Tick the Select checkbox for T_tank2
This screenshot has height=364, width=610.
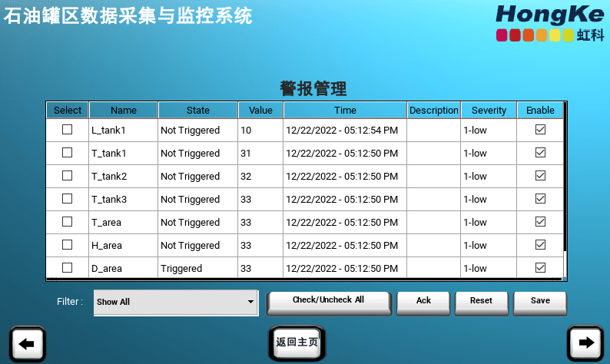(x=68, y=176)
